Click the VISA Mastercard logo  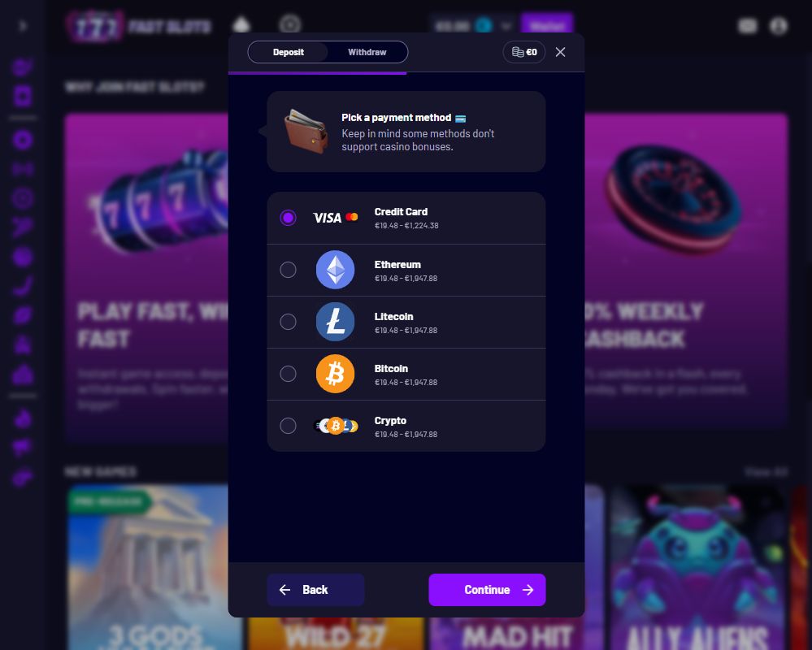[336, 218]
